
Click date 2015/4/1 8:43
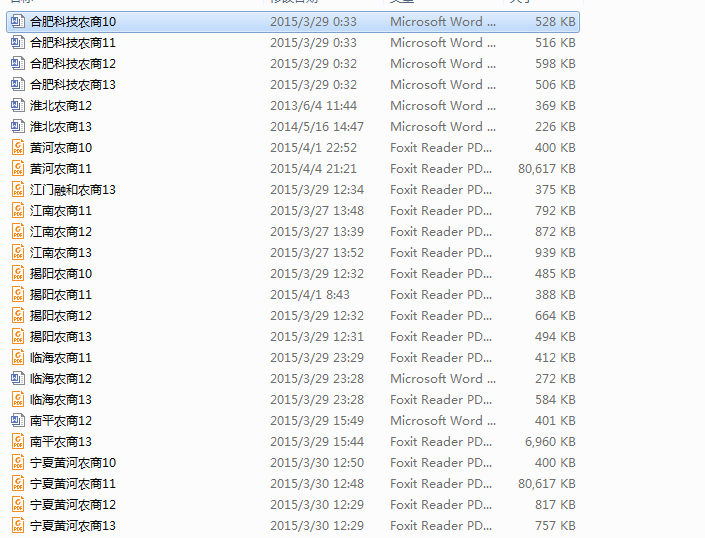pyautogui.click(x=310, y=295)
